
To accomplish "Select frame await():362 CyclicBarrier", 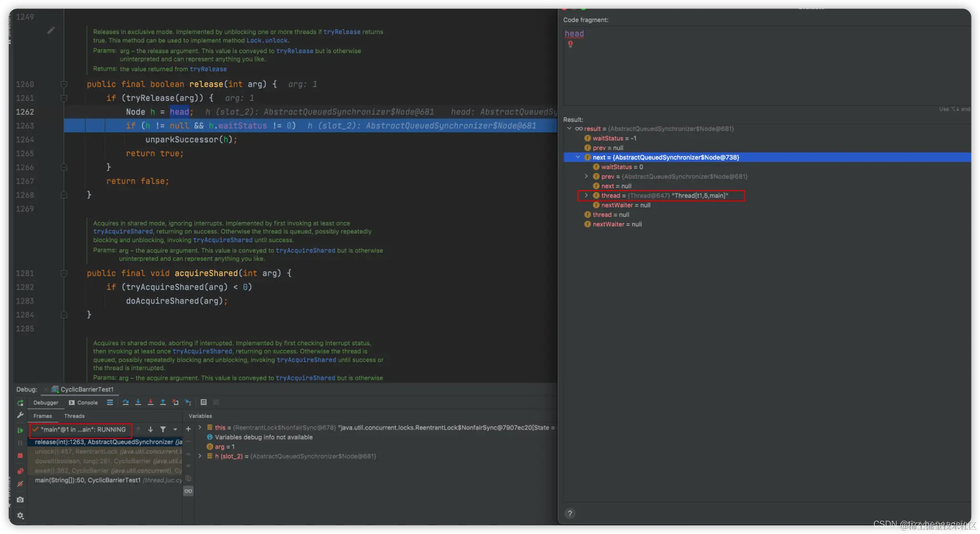I will tap(105, 470).
